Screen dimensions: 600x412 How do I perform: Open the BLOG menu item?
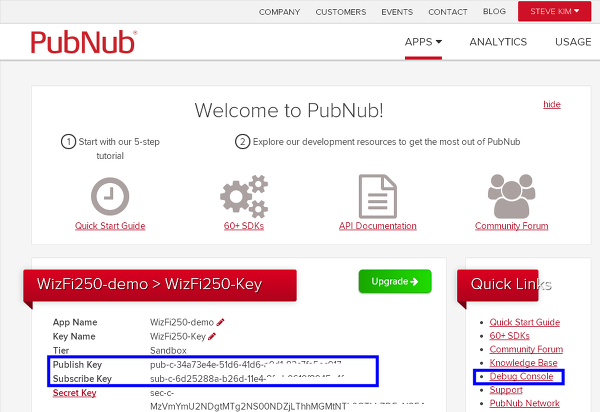(x=494, y=11)
